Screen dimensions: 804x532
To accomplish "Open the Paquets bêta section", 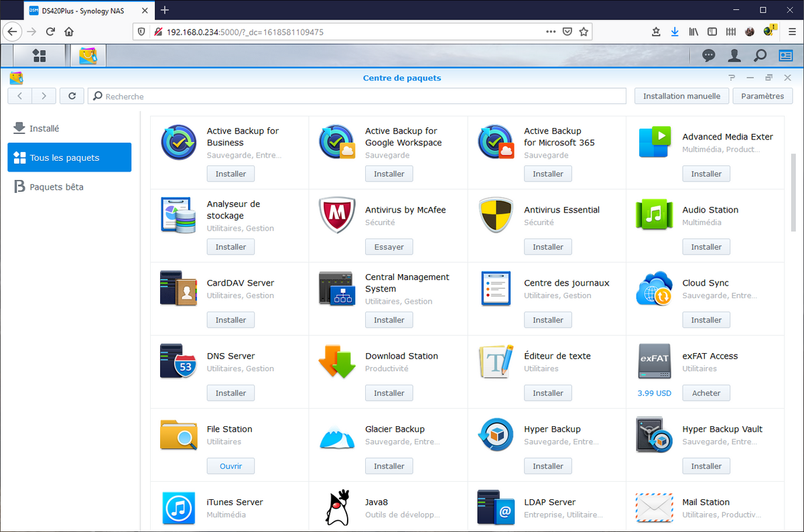I will pos(70,187).
